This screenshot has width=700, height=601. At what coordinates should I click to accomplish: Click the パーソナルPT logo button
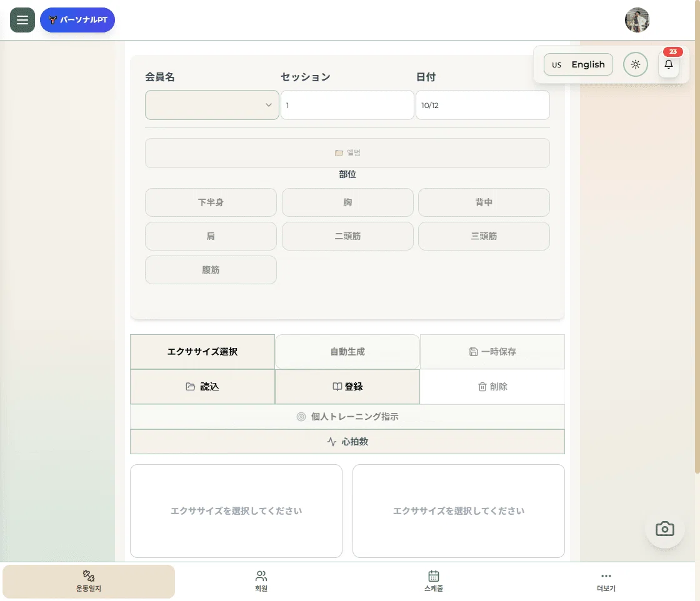77,19
